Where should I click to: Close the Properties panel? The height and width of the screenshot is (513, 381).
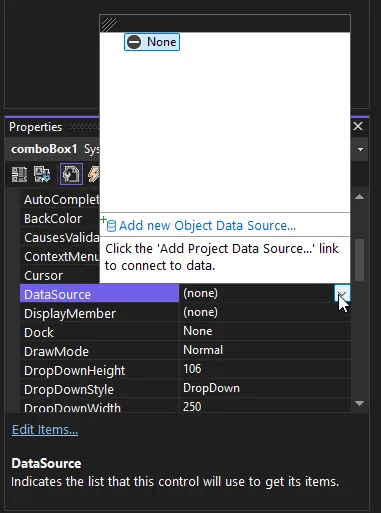pyautogui.click(x=358, y=126)
